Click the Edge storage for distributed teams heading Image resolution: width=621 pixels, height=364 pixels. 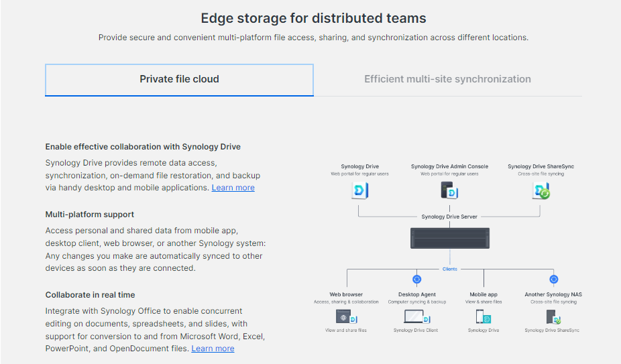(x=313, y=18)
